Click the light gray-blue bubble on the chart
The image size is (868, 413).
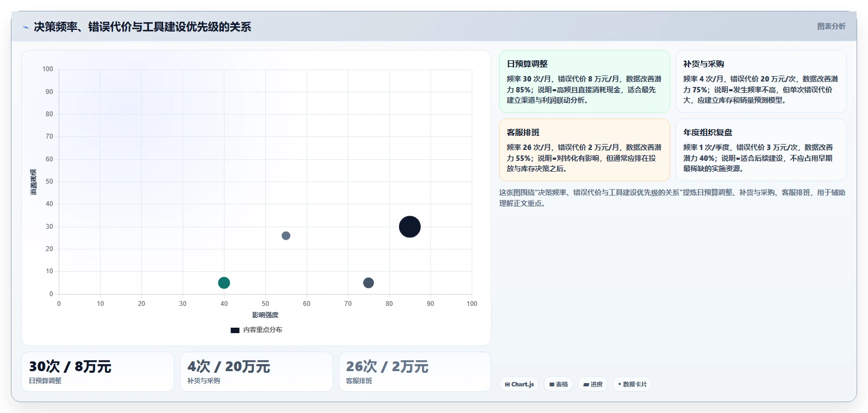coord(286,236)
